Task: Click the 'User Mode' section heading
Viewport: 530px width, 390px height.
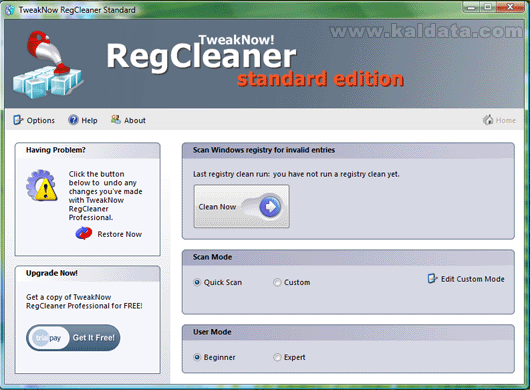Action: [212, 332]
